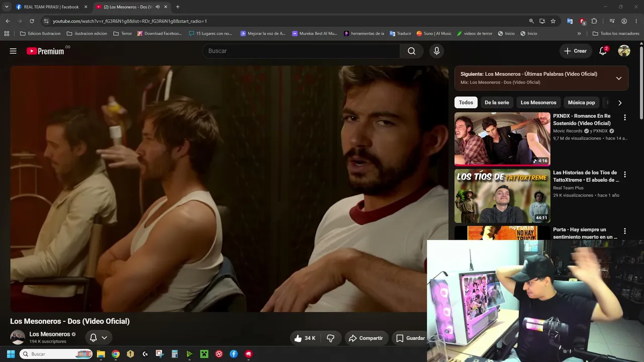Open the zoom magnifier in address bar

click(531, 21)
